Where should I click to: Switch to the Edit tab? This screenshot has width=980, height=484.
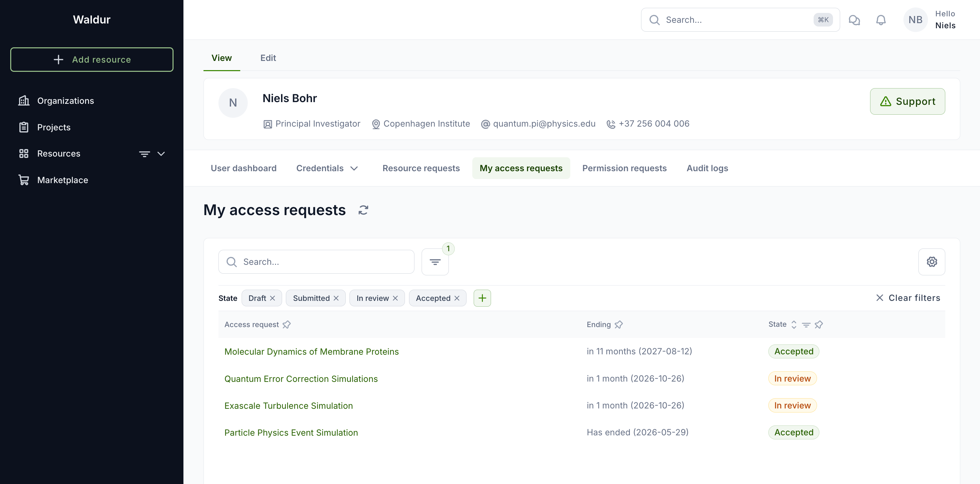coord(268,58)
